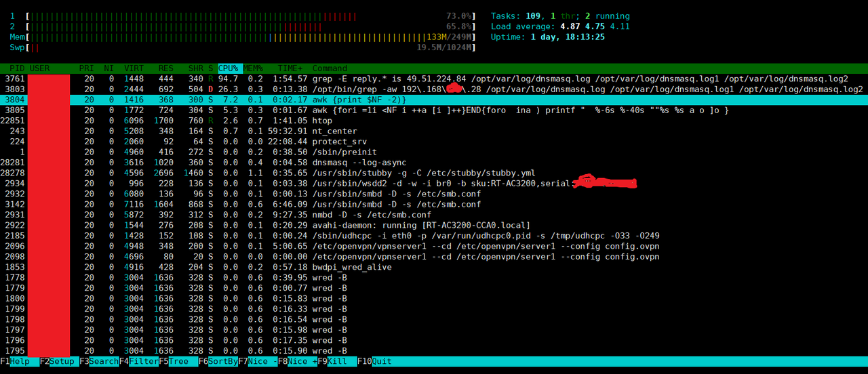Image resolution: width=868 pixels, height=374 pixels.
Task: Click the 59:32.91 TIME+ value
Action: point(288,131)
